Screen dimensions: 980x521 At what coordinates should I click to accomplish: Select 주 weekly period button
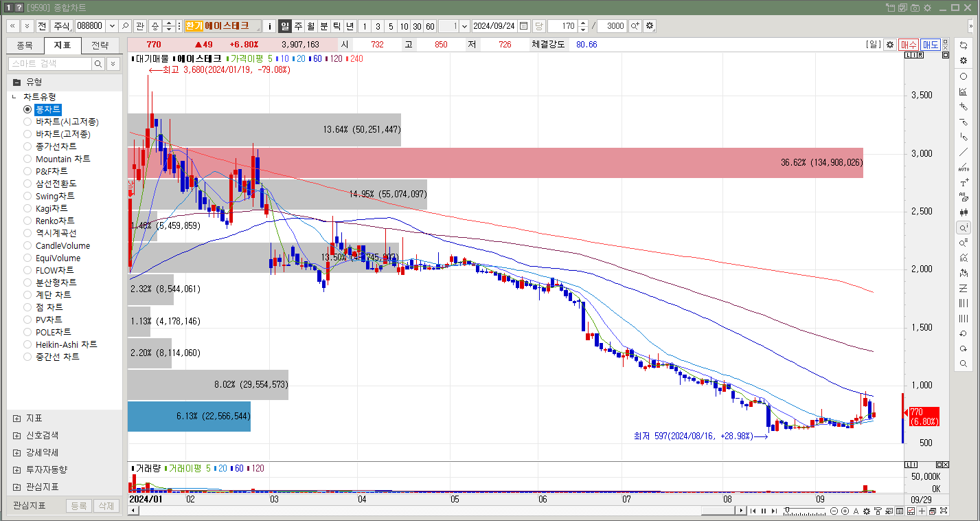coord(297,26)
